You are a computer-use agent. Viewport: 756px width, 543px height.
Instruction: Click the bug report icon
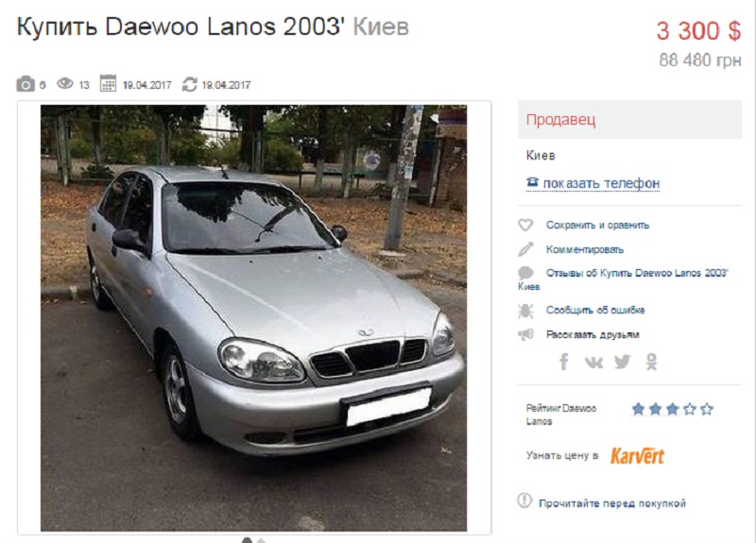tap(525, 311)
